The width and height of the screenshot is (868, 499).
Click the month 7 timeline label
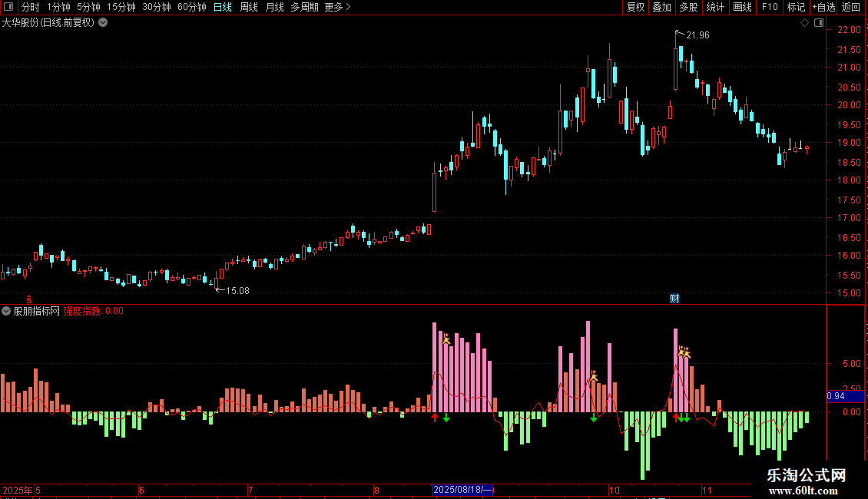tap(250, 490)
